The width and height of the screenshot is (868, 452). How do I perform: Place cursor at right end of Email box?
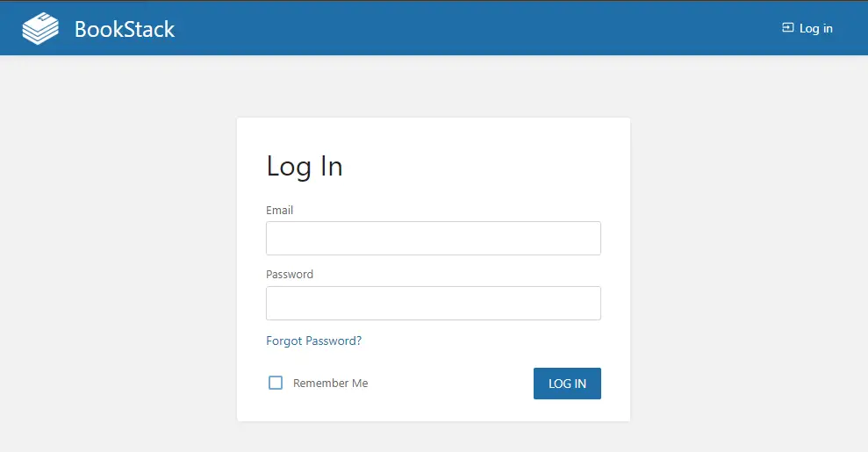[592, 239]
